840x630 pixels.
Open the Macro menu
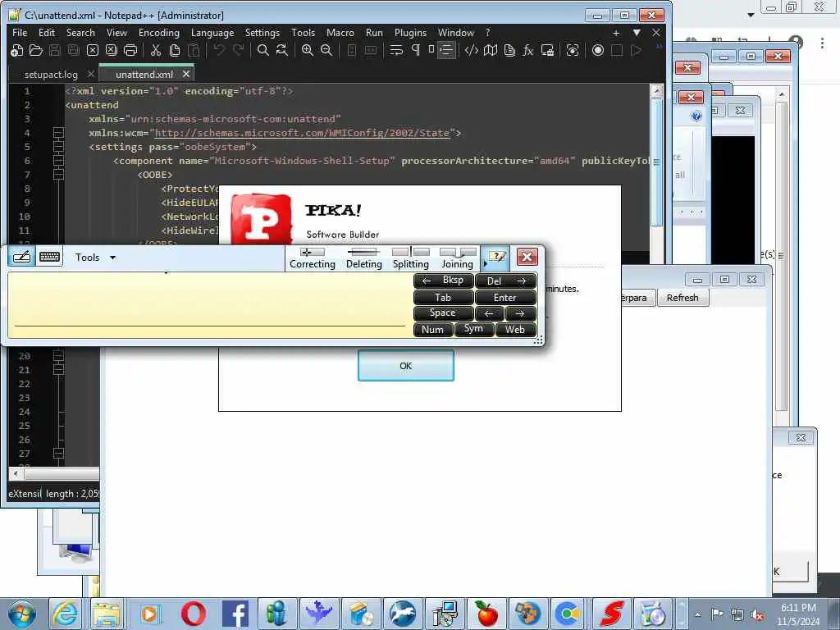pos(340,33)
